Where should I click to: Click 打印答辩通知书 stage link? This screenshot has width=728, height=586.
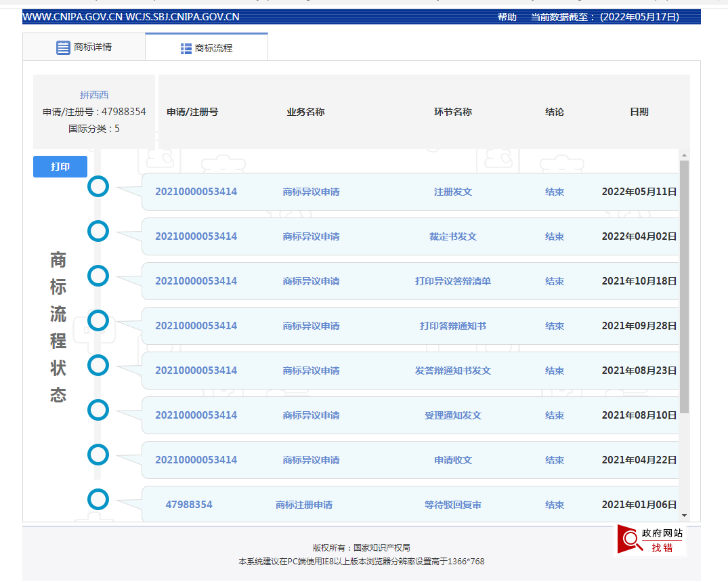pos(452,326)
